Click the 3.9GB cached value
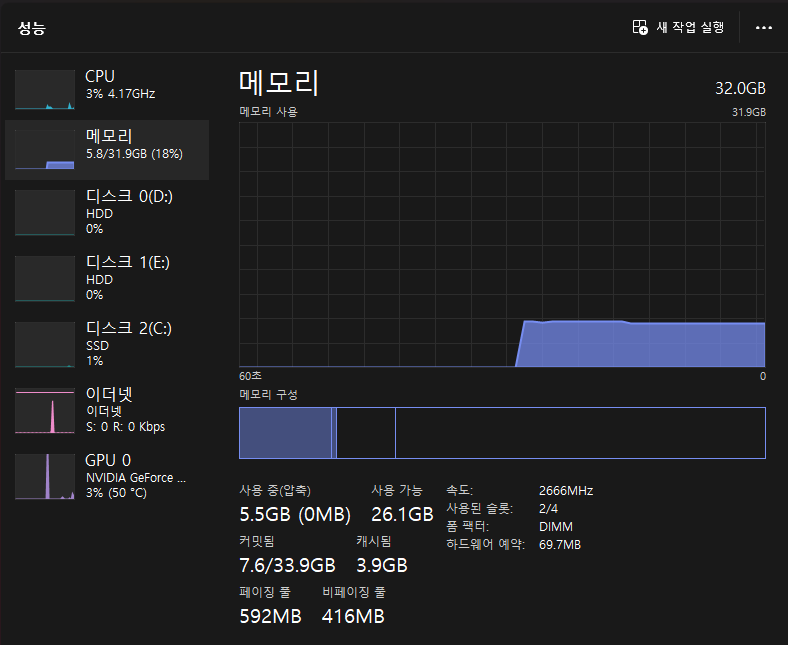The width and height of the screenshot is (788, 645). point(382,566)
